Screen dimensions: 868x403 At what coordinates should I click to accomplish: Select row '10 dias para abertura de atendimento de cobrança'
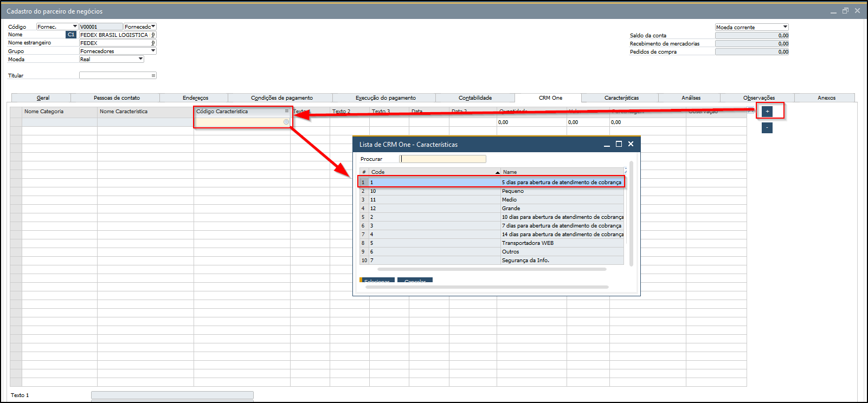pyautogui.click(x=492, y=217)
